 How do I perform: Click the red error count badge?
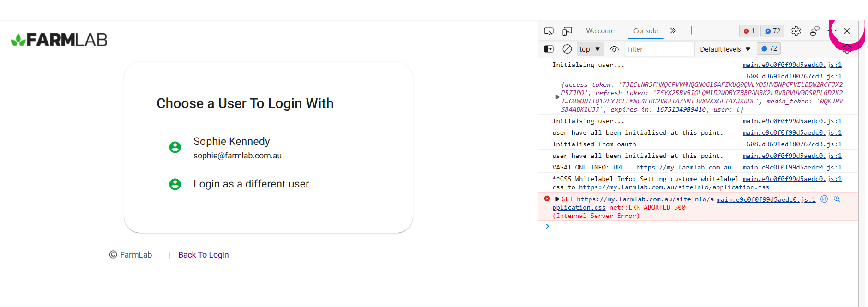(749, 31)
